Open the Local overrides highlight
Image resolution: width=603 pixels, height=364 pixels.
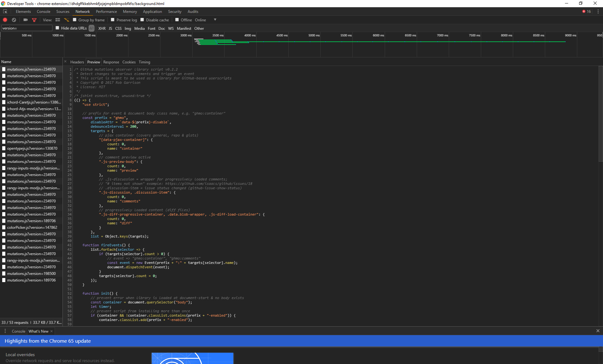tap(20, 355)
